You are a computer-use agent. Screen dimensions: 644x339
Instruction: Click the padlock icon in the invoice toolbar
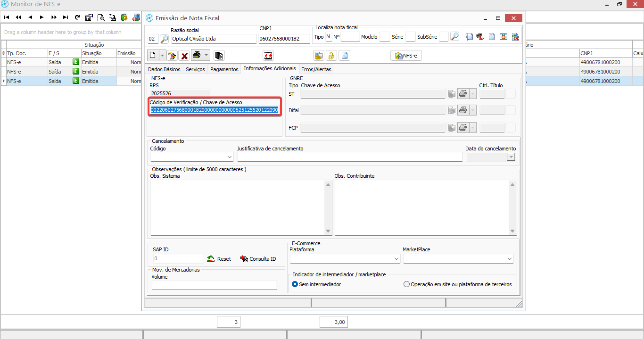click(x=331, y=56)
